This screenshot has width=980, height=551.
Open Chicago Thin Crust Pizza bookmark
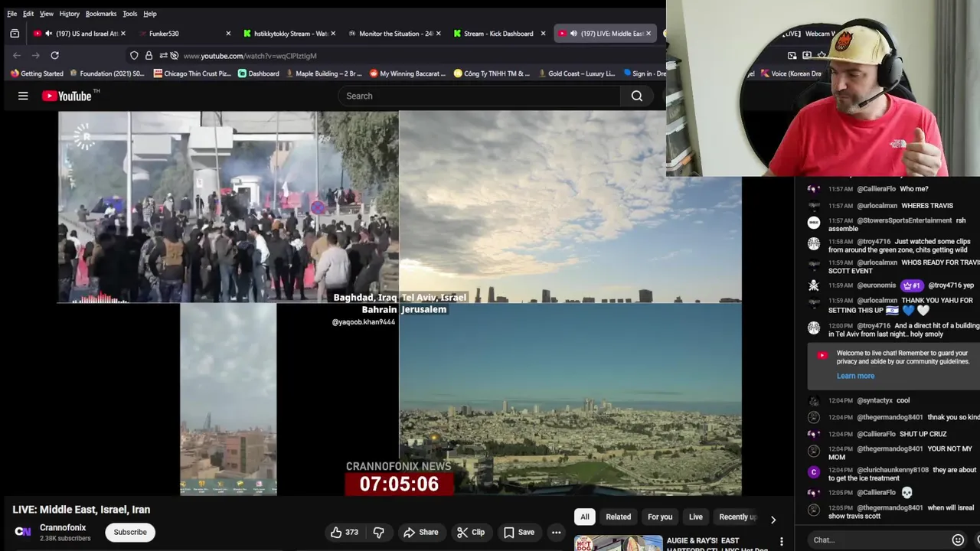pyautogui.click(x=191, y=73)
